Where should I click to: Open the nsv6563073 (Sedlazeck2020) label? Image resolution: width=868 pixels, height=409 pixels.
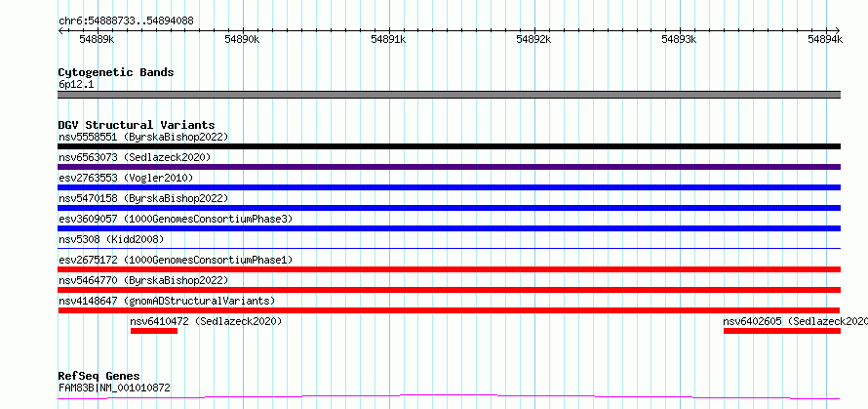[x=135, y=157]
